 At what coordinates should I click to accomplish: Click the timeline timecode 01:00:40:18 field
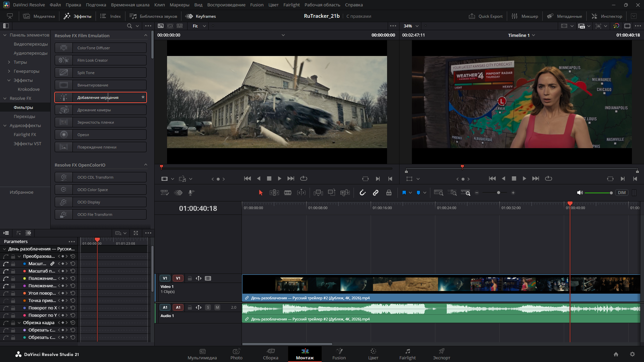198,208
